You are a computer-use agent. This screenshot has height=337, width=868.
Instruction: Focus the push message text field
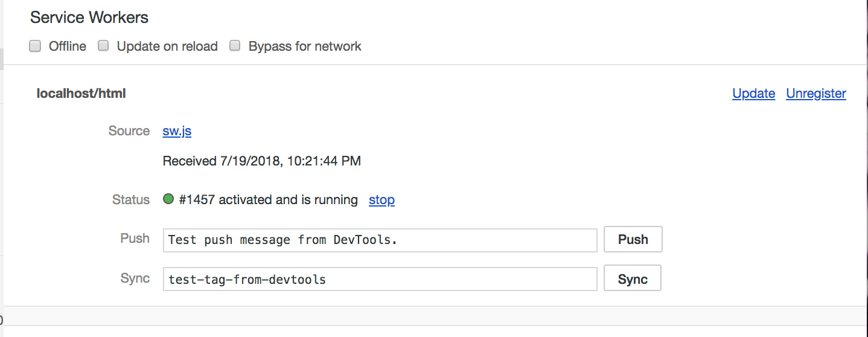380,240
